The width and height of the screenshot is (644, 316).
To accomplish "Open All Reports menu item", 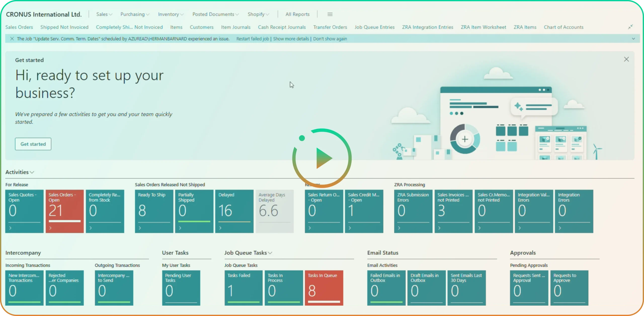I will pos(297,14).
